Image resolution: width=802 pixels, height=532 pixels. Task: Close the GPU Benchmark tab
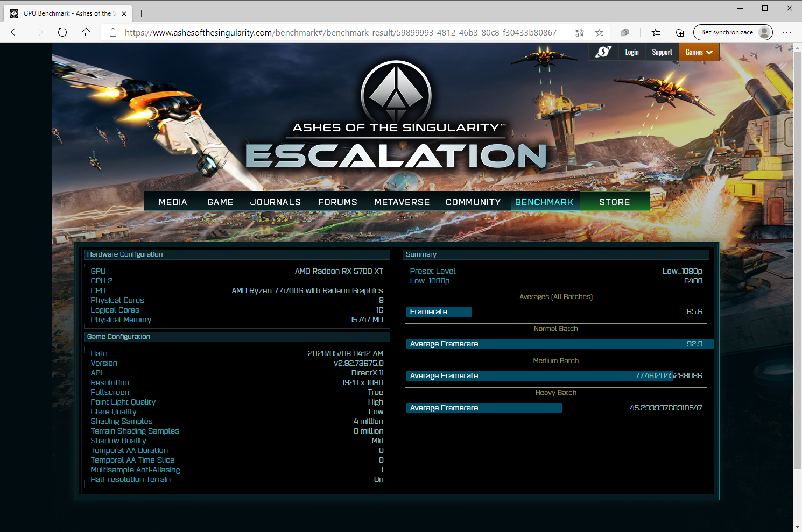(124, 13)
